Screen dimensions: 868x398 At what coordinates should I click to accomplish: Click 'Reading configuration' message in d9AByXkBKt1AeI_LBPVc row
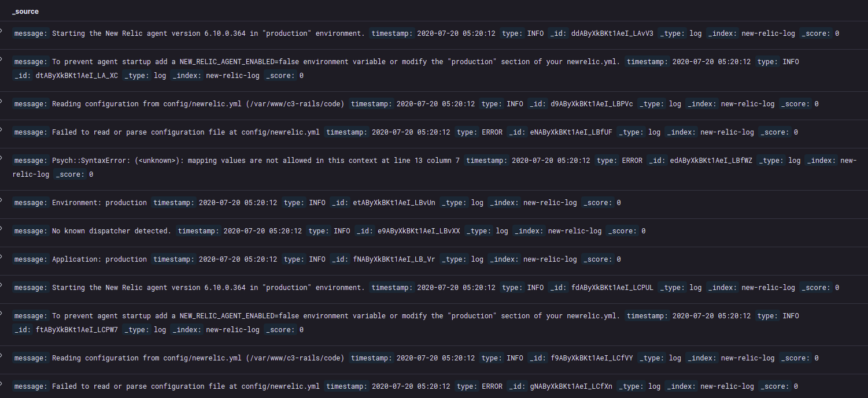pos(198,104)
